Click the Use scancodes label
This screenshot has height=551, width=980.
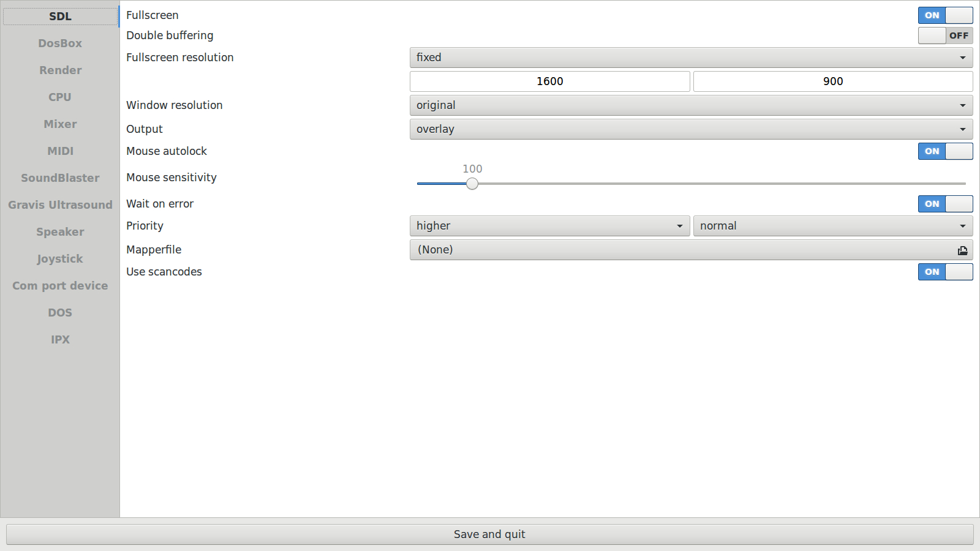(x=164, y=272)
